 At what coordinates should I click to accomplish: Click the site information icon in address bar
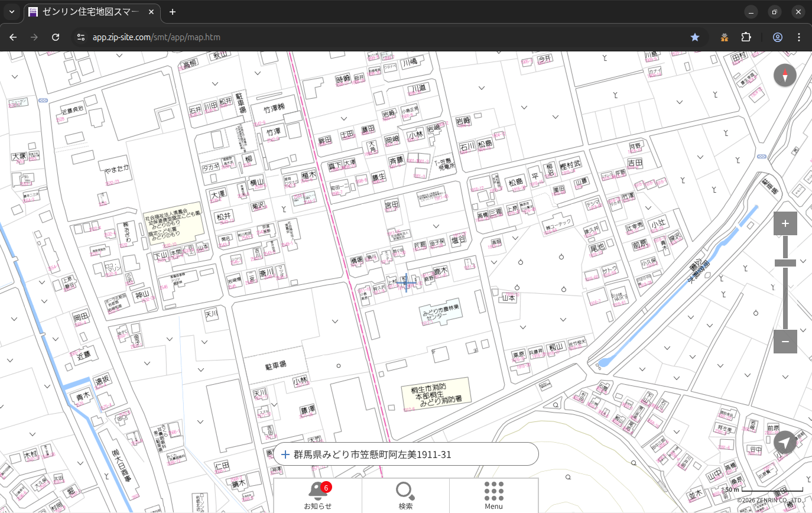(81, 37)
